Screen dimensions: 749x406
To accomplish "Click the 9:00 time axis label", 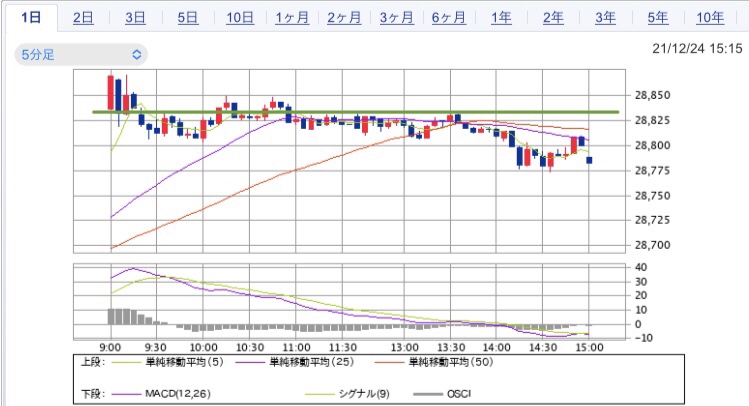I will (x=110, y=347).
